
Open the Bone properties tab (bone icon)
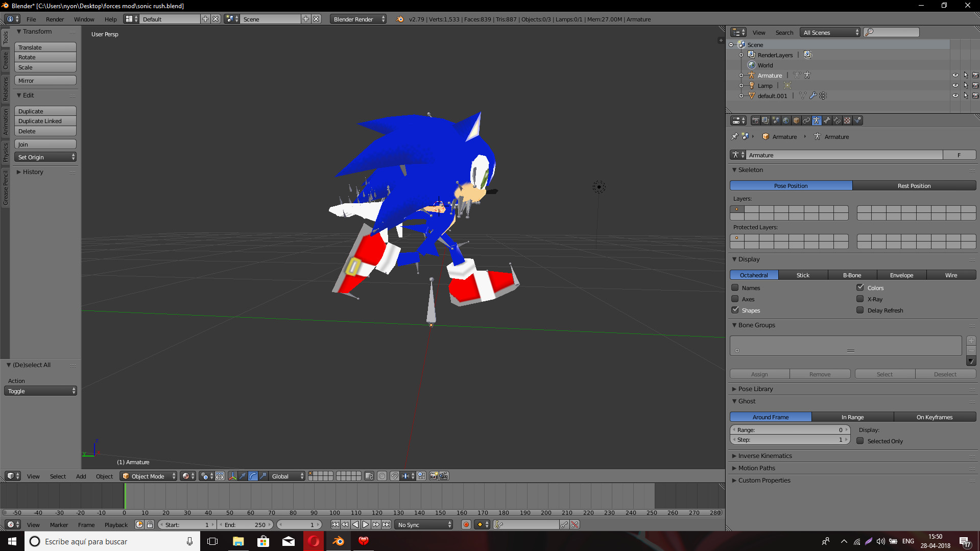point(827,121)
